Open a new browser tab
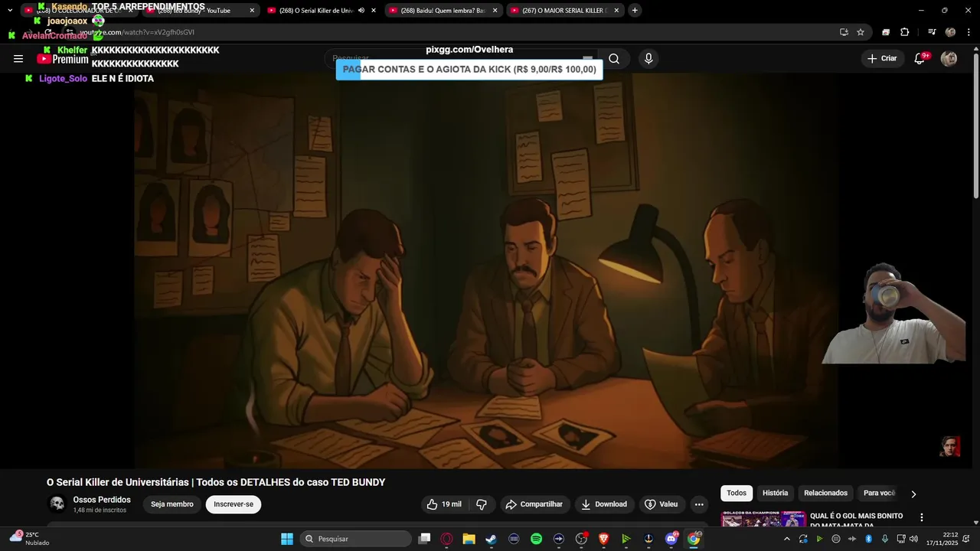Screen dimensions: 980x551 pos(635,10)
